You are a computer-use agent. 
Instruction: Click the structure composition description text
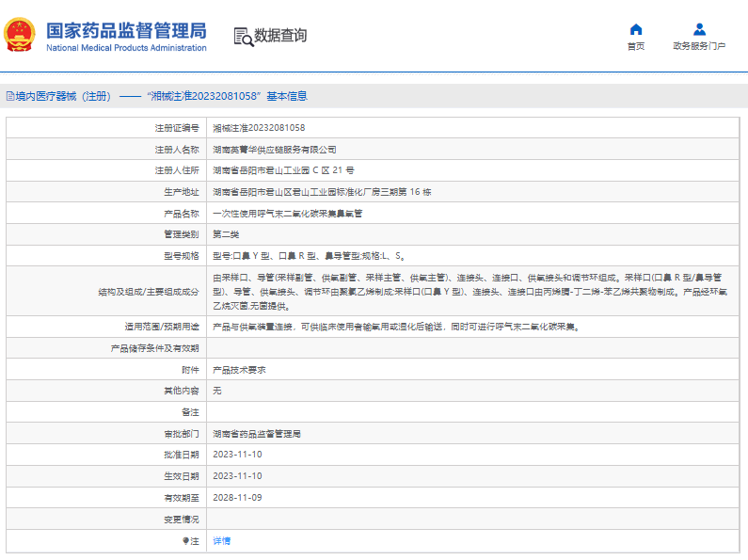coord(469,292)
